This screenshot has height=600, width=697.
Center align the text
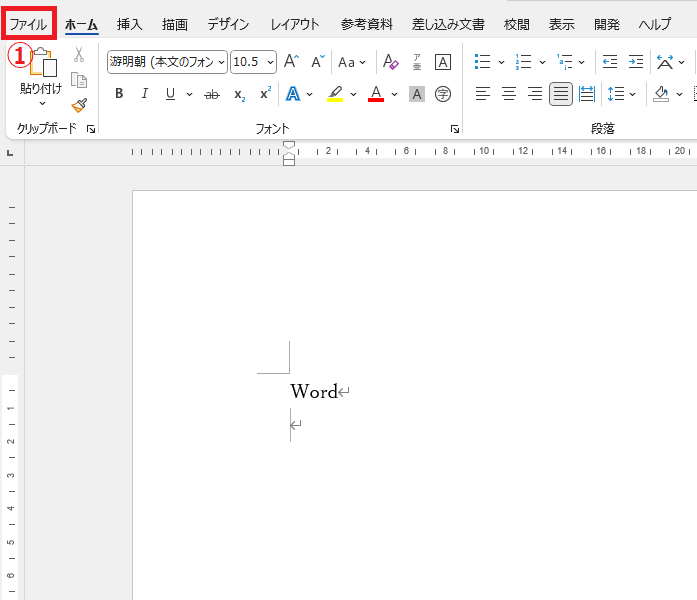point(509,94)
